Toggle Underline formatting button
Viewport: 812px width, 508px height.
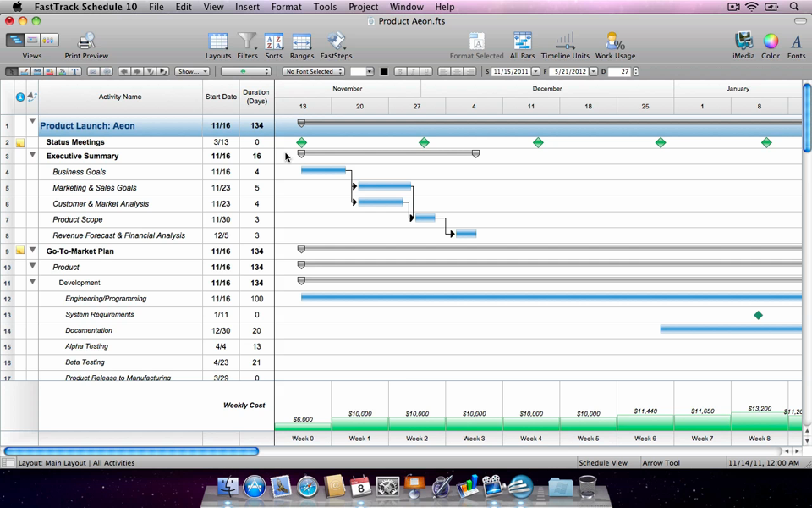(425, 71)
